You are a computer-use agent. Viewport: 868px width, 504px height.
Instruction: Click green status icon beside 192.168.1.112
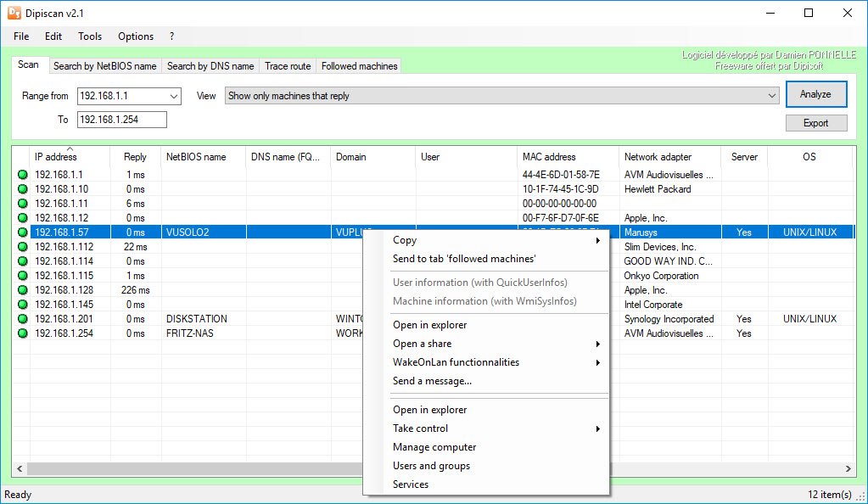point(23,247)
